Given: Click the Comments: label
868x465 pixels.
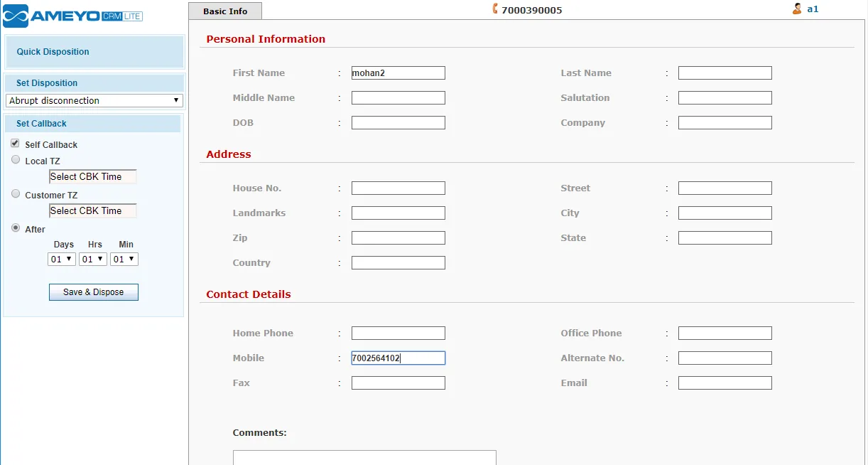Looking at the screenshot, I should click(x=260, y=432).
